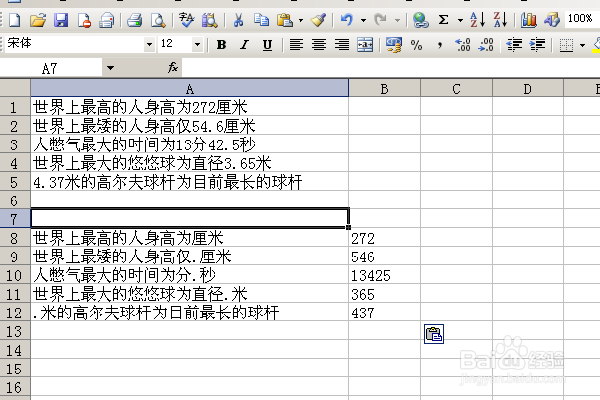Create a new blank workbook

tap(15, 20)
